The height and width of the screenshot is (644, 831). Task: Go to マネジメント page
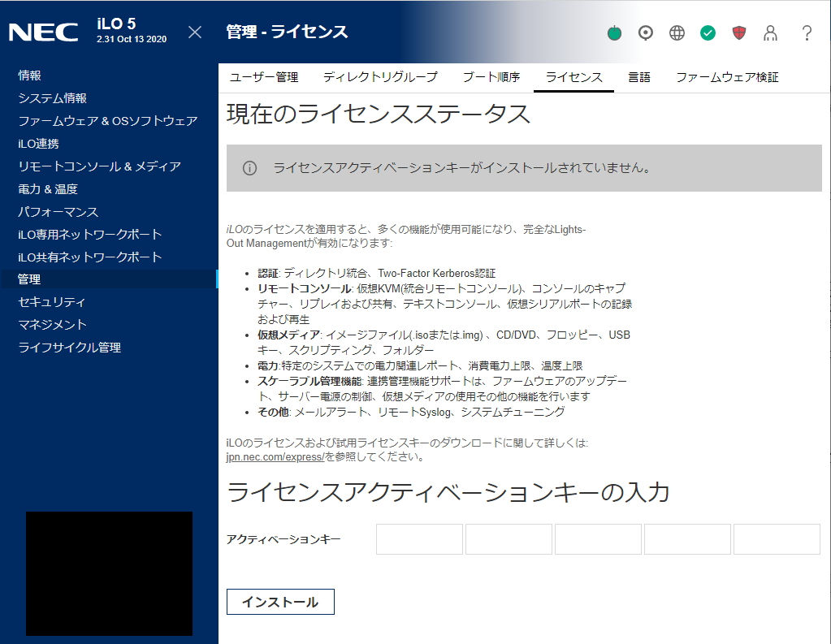(52, 324)
